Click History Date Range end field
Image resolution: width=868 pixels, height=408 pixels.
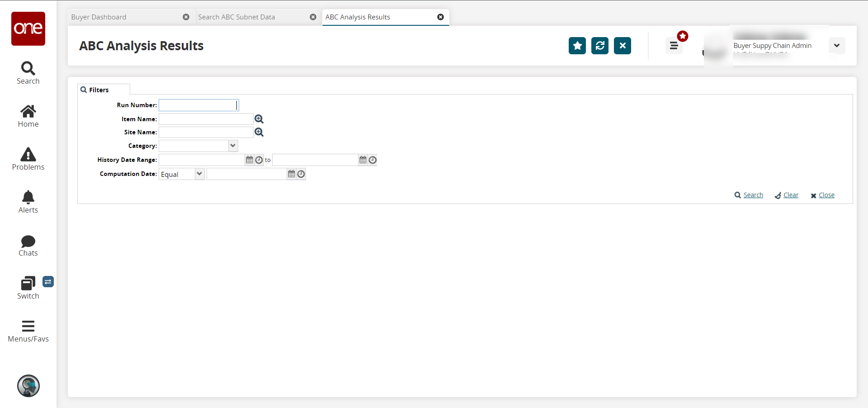pos(315,160)
